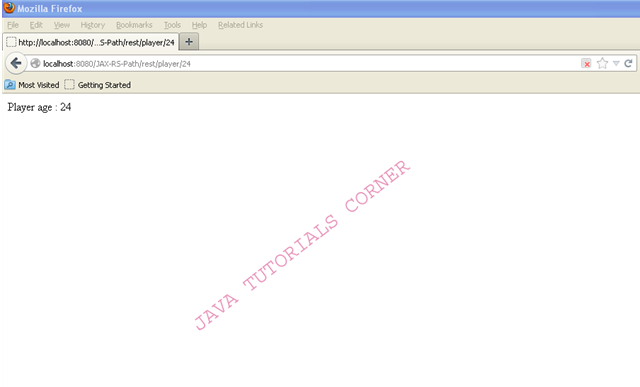The width and height of the screenshot is (640, 387).
Task: Click the Firefox logo in the title bar
Action: pyautogui.click(x=9, y=8)
